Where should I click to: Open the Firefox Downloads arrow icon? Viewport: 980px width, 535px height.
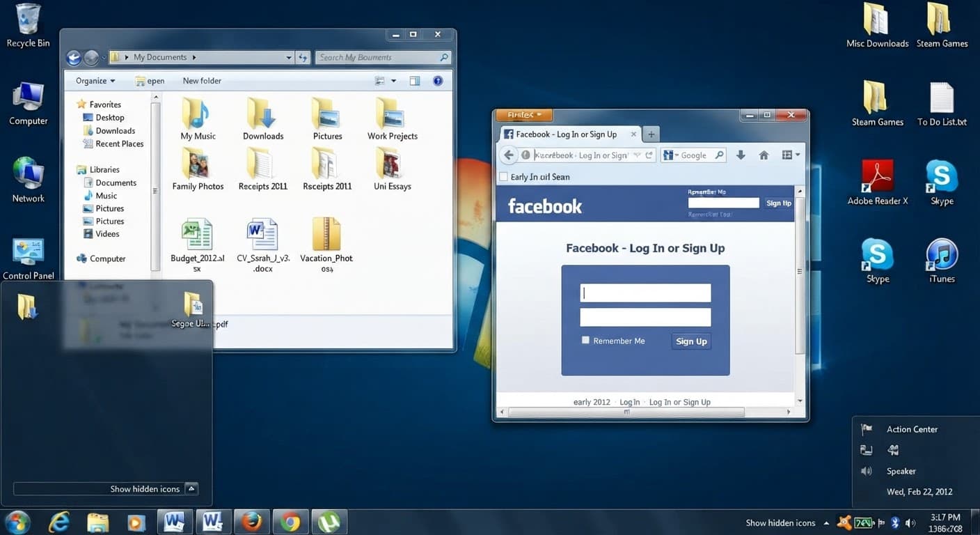coord(741,155)
